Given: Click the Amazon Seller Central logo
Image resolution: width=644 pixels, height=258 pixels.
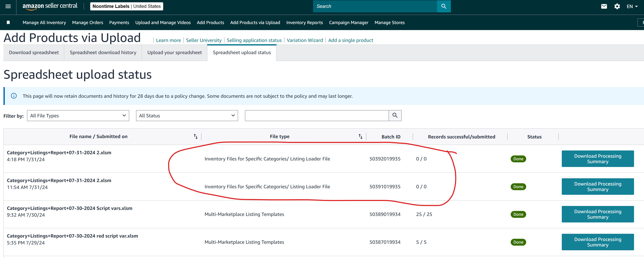Looking at the screenshot, I should pyautogui.click(x=50, y=6).
